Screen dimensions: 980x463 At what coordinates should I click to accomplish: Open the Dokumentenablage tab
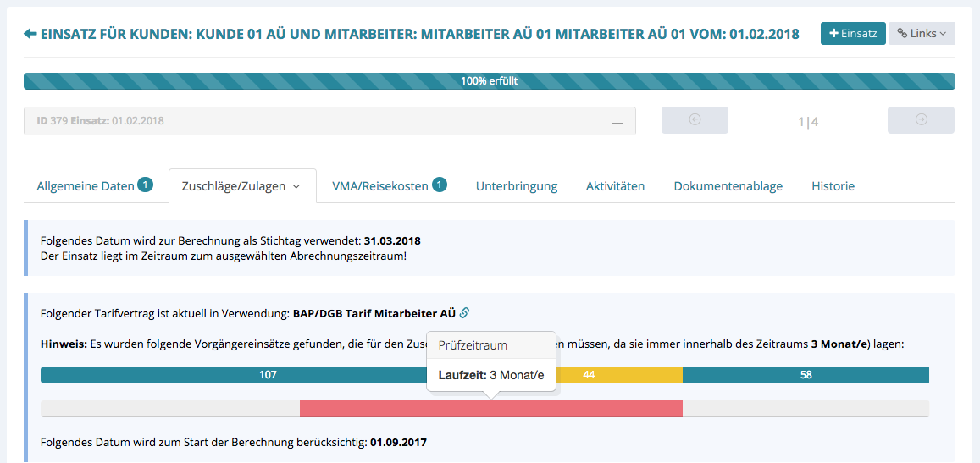pos(728,186)
